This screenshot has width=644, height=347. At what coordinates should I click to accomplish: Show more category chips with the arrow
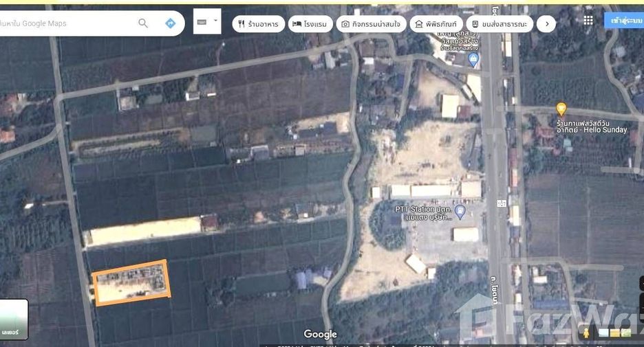click(547, 24)
